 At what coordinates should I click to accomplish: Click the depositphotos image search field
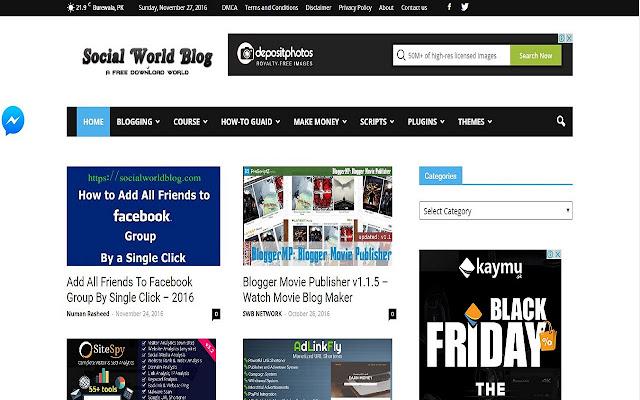tap(451, 55)
